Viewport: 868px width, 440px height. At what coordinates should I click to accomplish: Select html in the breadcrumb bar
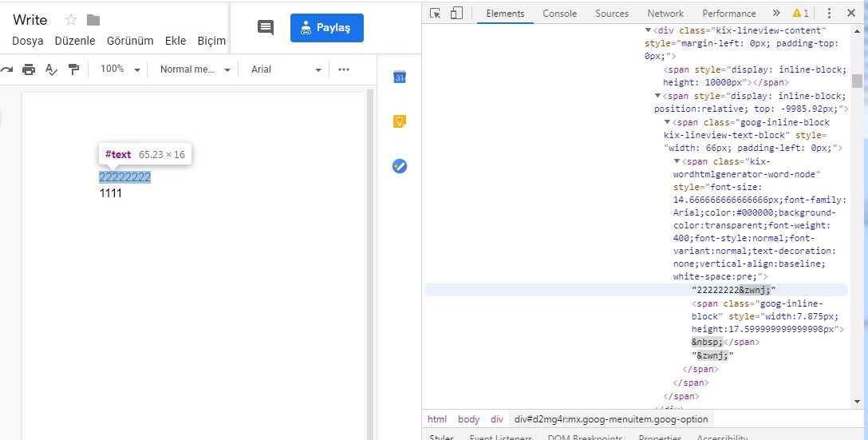coord(437,419)
